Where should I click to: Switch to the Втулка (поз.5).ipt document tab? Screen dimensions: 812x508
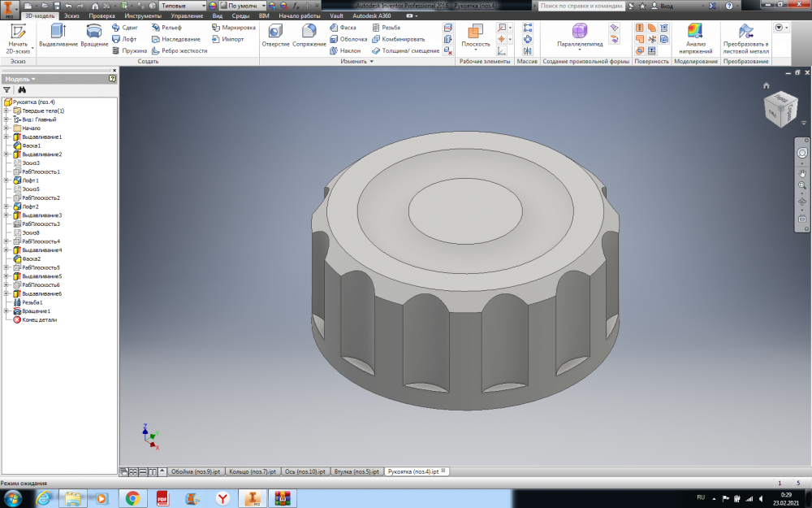(356, 471)
